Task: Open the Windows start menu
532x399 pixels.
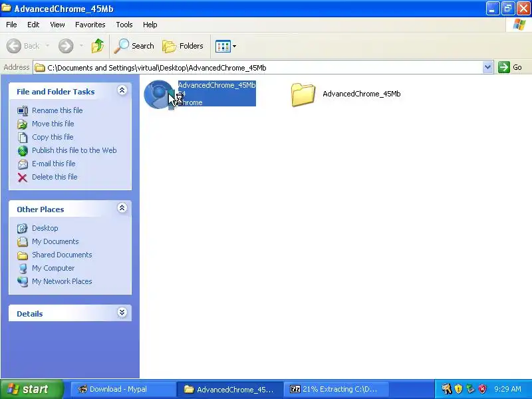Action: (x=31, y=389)
